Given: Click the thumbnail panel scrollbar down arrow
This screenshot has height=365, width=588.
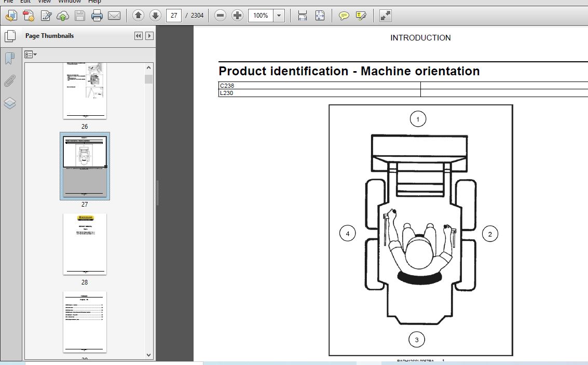Looking at the screenshot, I should 149,355.
